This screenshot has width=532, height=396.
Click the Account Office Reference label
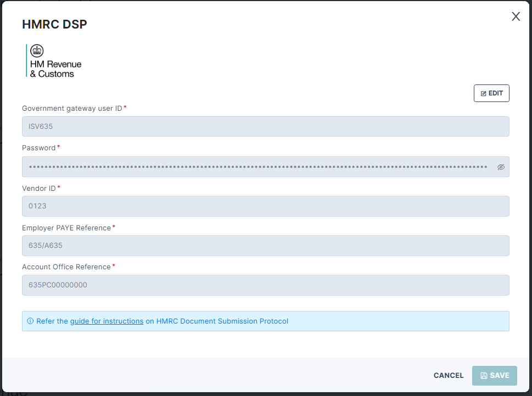66,267
